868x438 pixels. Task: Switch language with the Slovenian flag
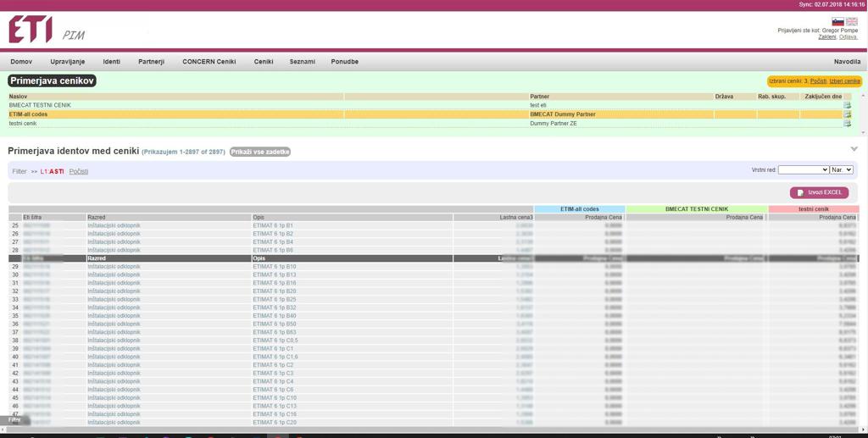[837, 21]
